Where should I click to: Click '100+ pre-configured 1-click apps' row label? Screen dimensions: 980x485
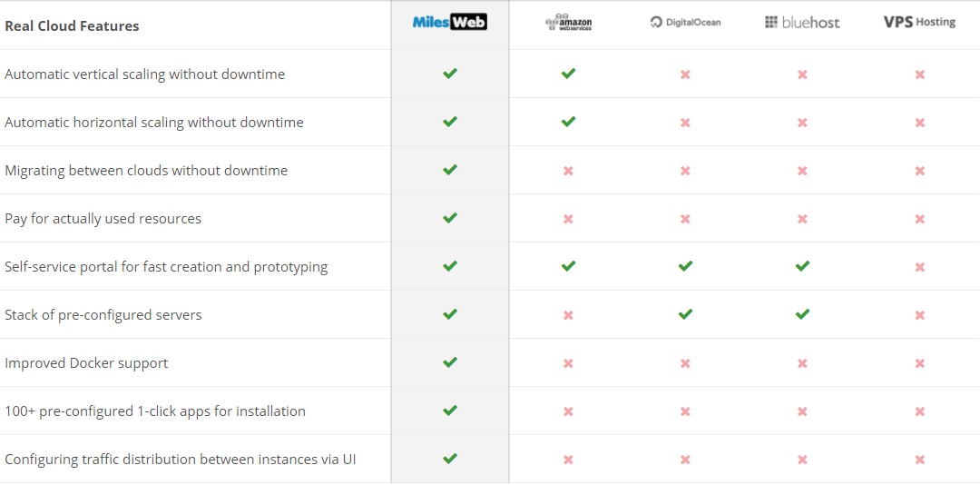155,411
